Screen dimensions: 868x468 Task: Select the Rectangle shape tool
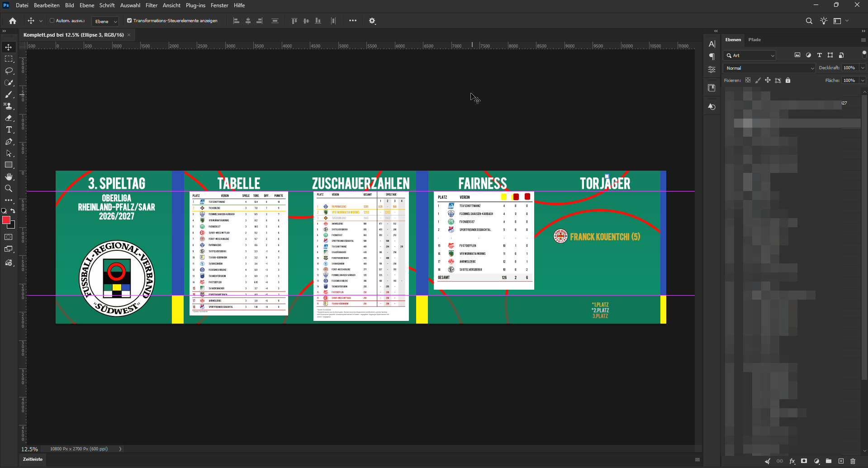click(x=9, y=165)
